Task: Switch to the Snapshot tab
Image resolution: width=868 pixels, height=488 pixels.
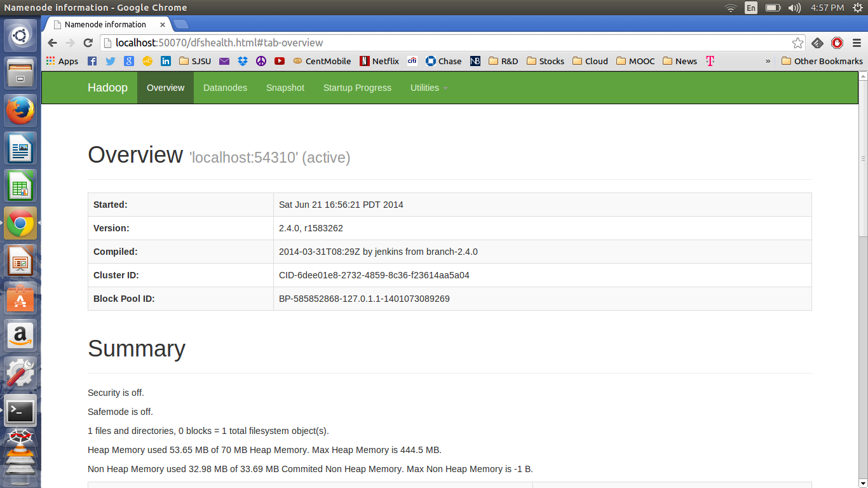Action: 285,88
